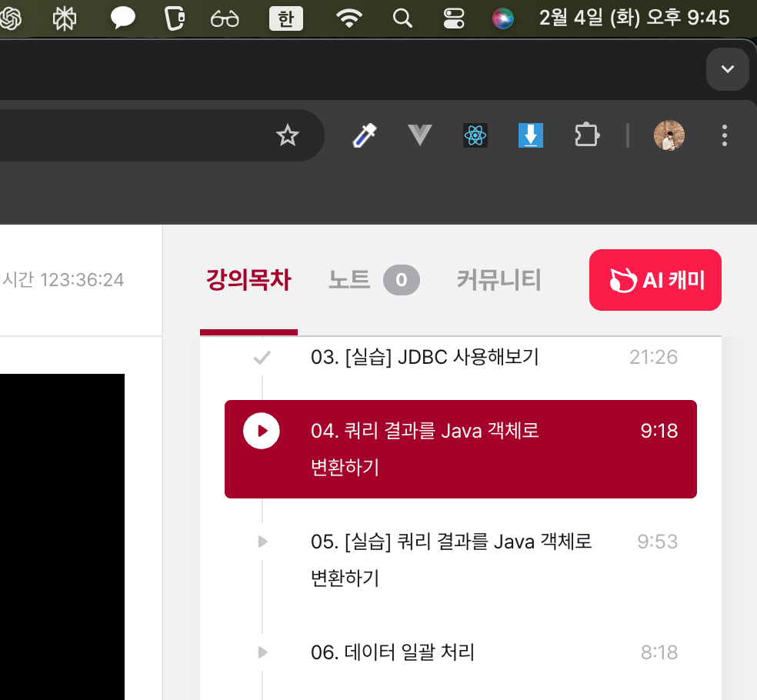Screen dimensions: 757x700
Task: Open the React Developer Tools extension
Action: coord(475,135)
